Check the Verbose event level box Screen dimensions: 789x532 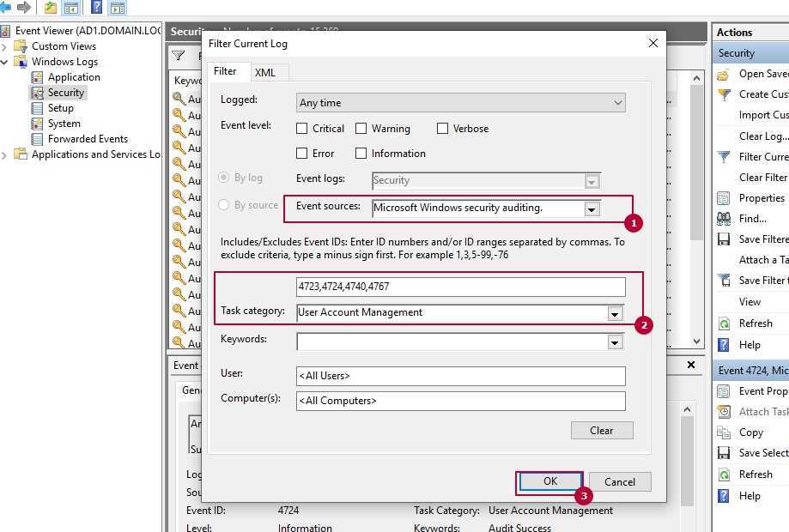tap(442, 129)
